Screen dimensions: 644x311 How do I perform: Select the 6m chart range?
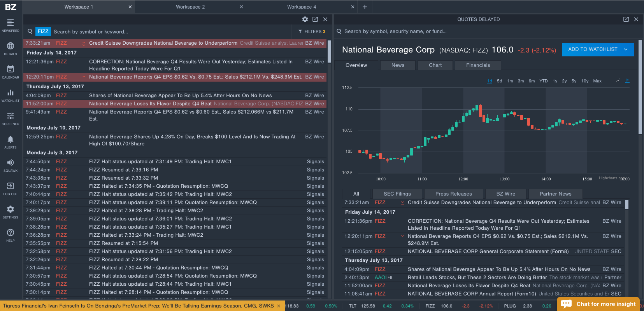[x=532, y=81]
